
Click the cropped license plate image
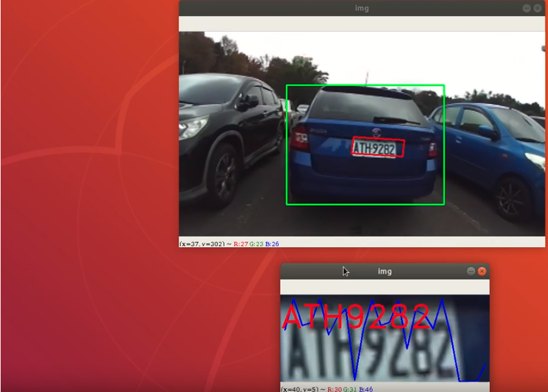(x=385, y=338)
